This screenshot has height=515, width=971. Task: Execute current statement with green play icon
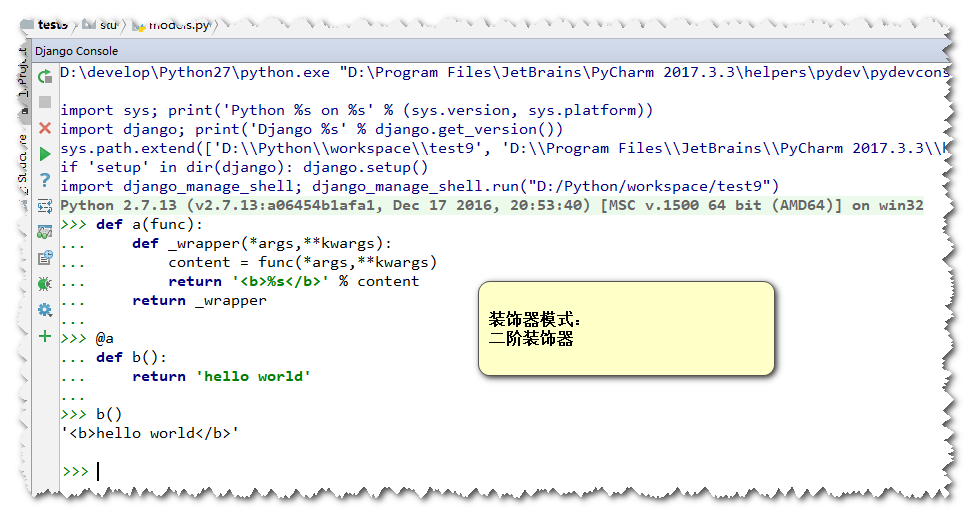point(45,154)
